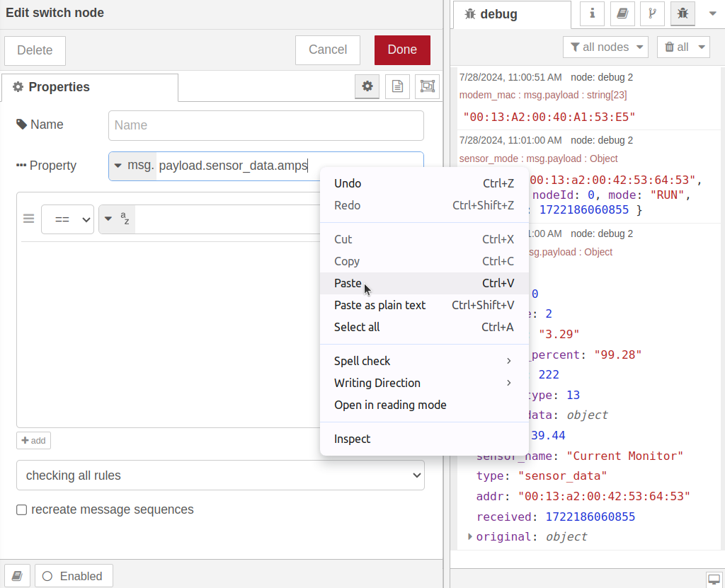Choose Inspect from the context menu
Image resolution: width=725 pixels, height=588 pixels.
pos(424,439)
